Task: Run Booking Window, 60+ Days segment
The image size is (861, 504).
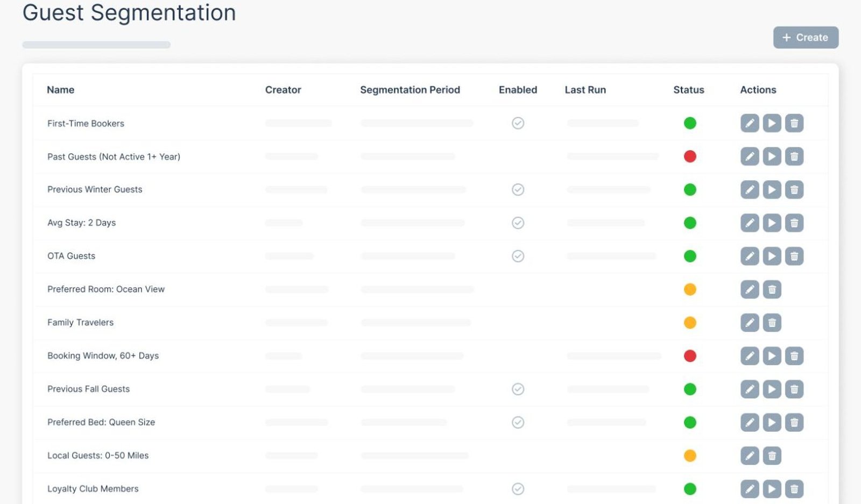Action: [772, 356]
